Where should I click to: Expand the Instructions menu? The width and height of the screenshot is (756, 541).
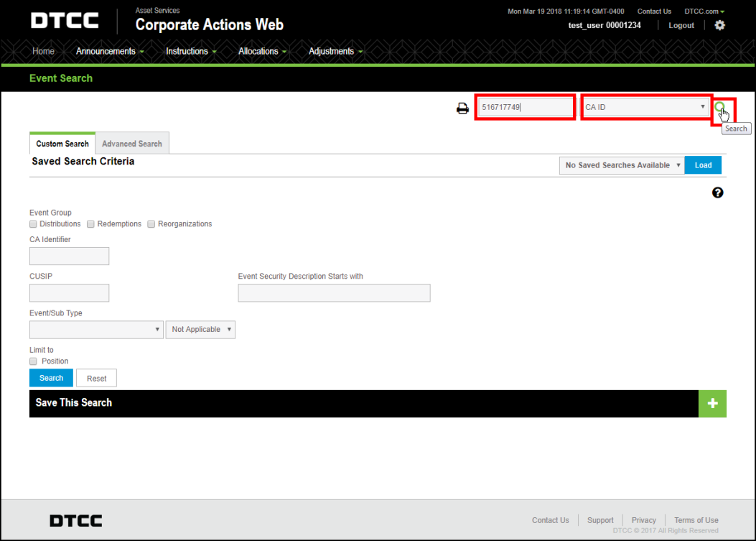(x=191, y=51)
